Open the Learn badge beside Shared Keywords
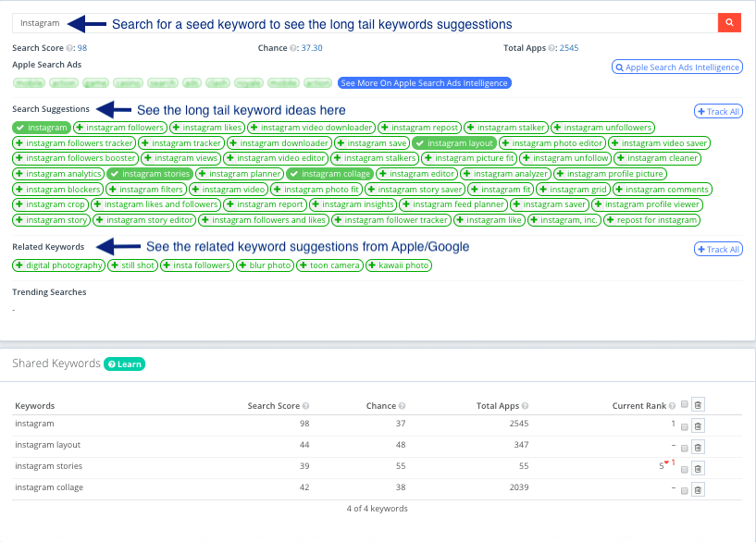 [x=124, y=364]
